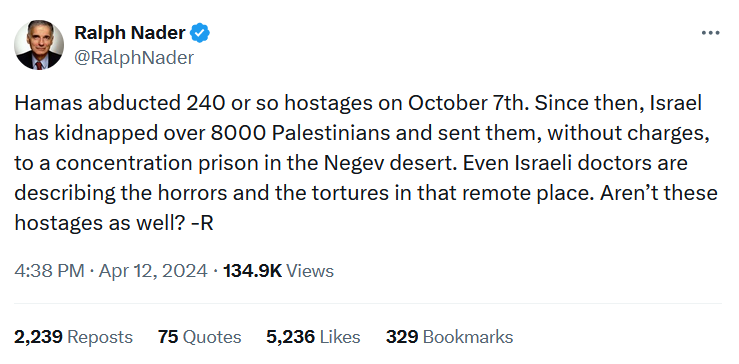Click the blue verified checkmark badge
Screen dimensions: 739x364
[200, 33]
